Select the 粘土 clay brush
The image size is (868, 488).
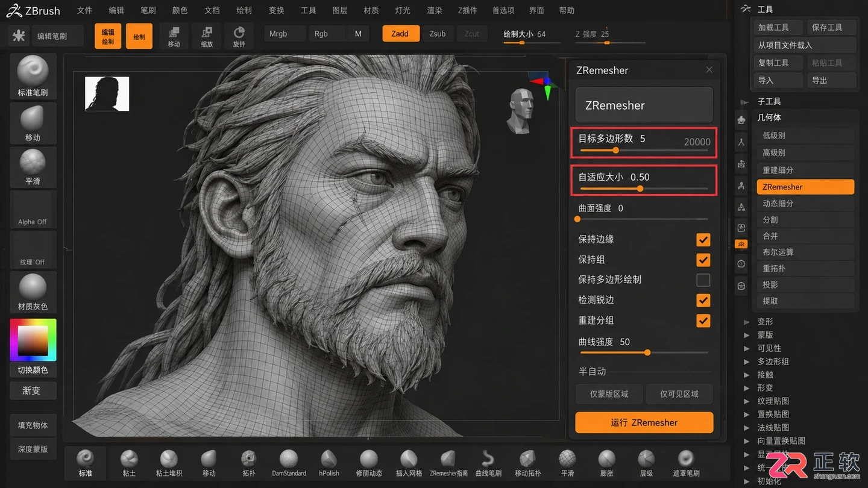coord(129,463)
